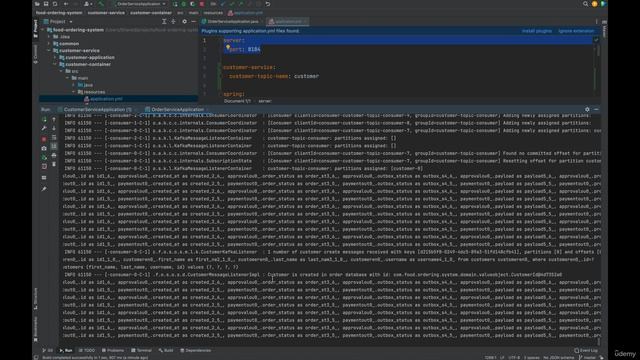Collapse the customer-container module
The image size is (640, 360).
[x=55, y=64]
